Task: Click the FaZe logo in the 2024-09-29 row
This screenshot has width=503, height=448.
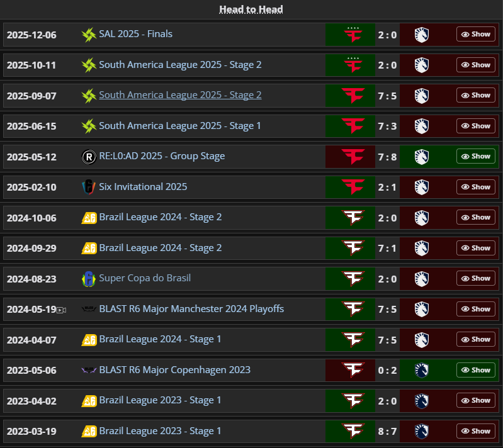Action: pos(353,248)
